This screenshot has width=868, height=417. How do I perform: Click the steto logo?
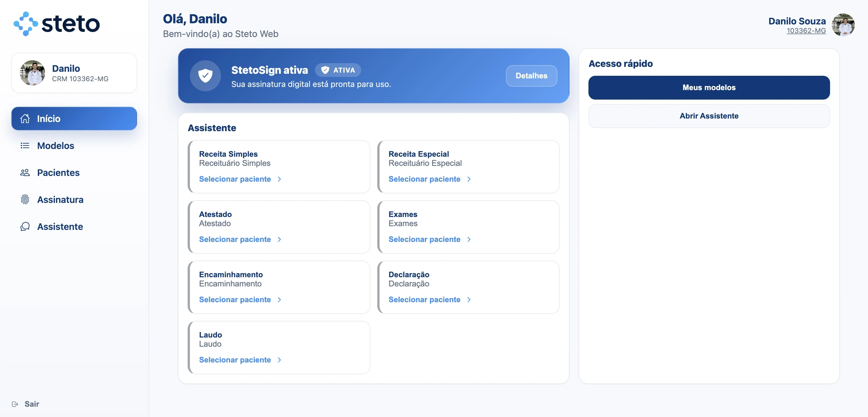click(57, 24)
